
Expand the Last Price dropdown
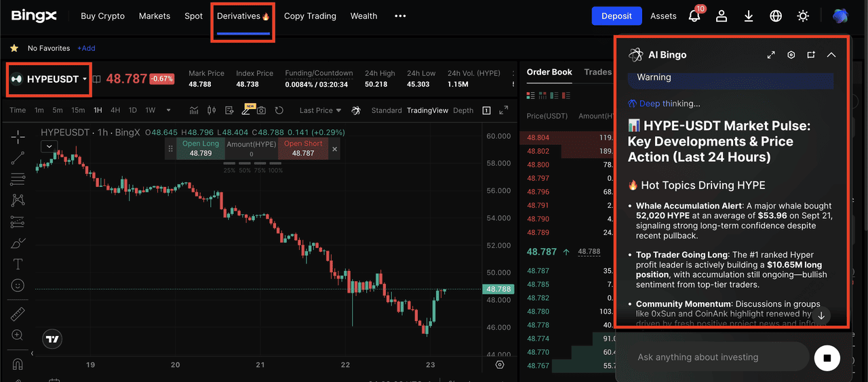(319, 110)
